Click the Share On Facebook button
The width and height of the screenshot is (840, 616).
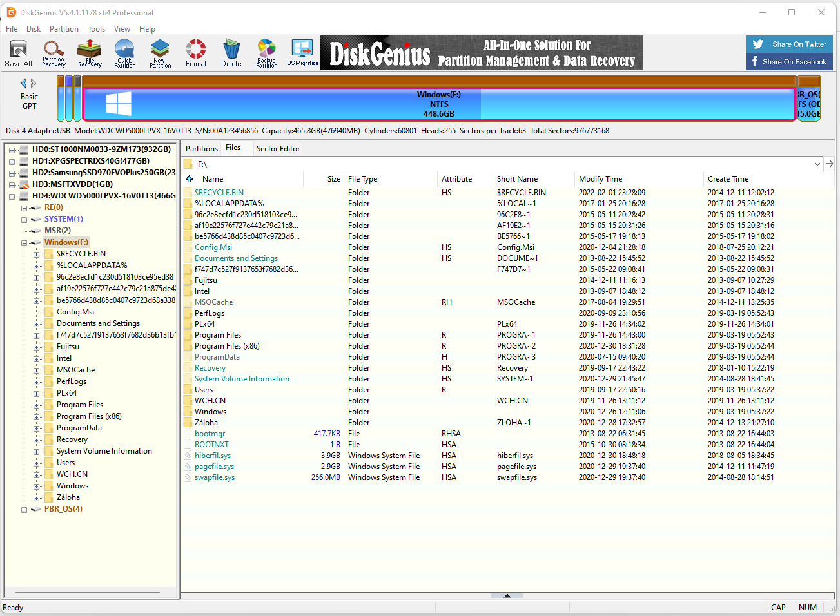(790, 62)
